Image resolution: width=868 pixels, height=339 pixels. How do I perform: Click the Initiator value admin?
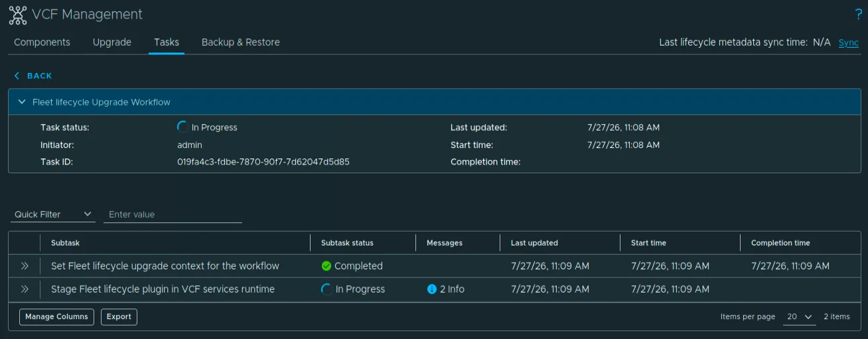tap(190, 145)
